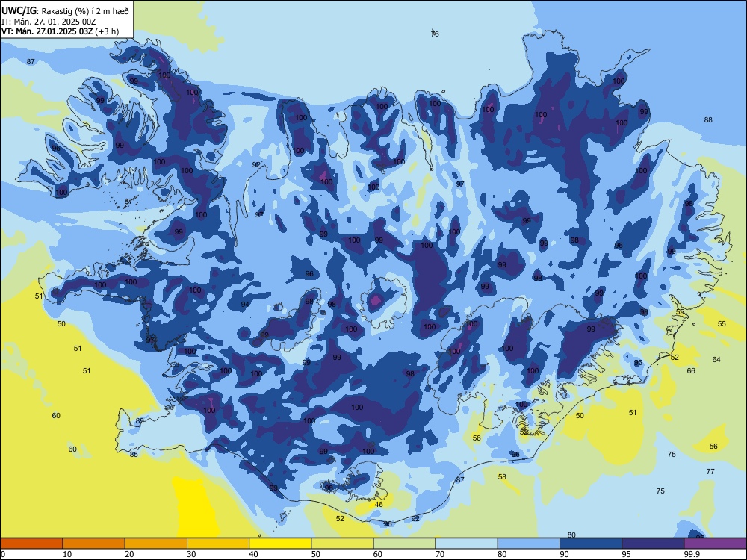This screenshot has width=747, height=560.
Task: Click the legend tick label '20'
Action: [129, 554]
